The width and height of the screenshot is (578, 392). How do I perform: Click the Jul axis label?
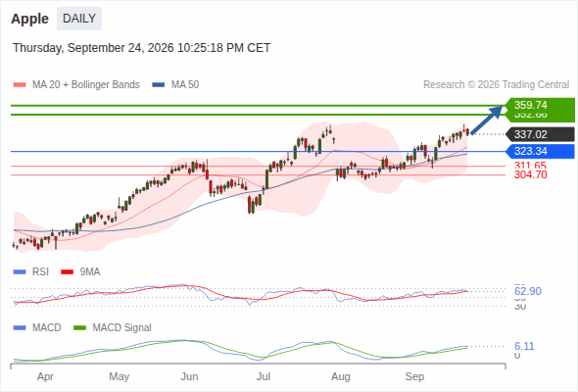264,376
